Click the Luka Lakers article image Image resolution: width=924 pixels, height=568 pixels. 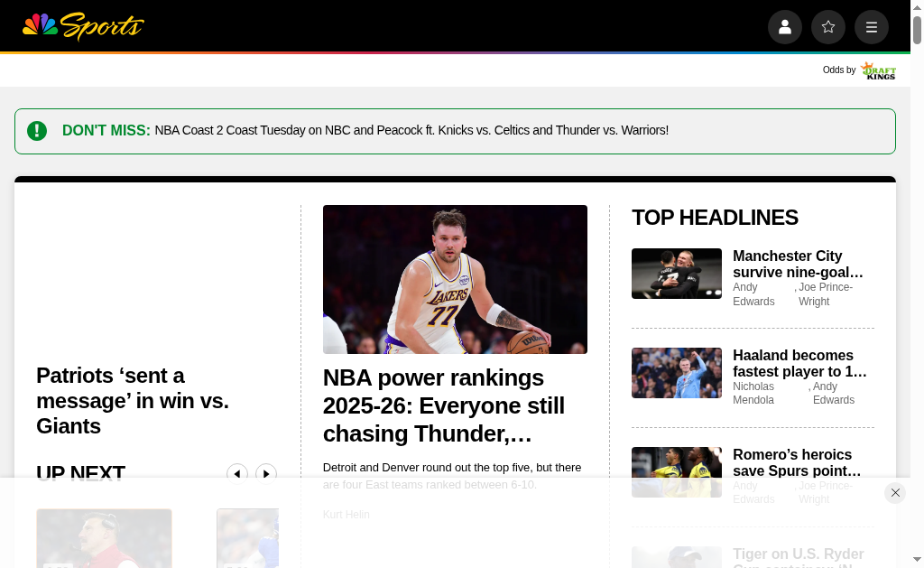coord(455,279)
